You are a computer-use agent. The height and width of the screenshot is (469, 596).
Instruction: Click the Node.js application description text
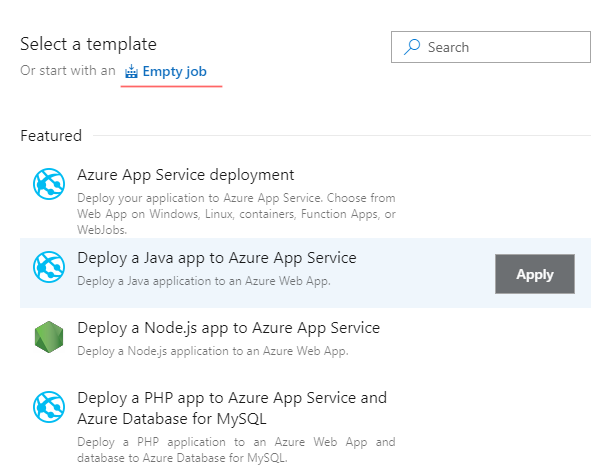click(212, 351)
